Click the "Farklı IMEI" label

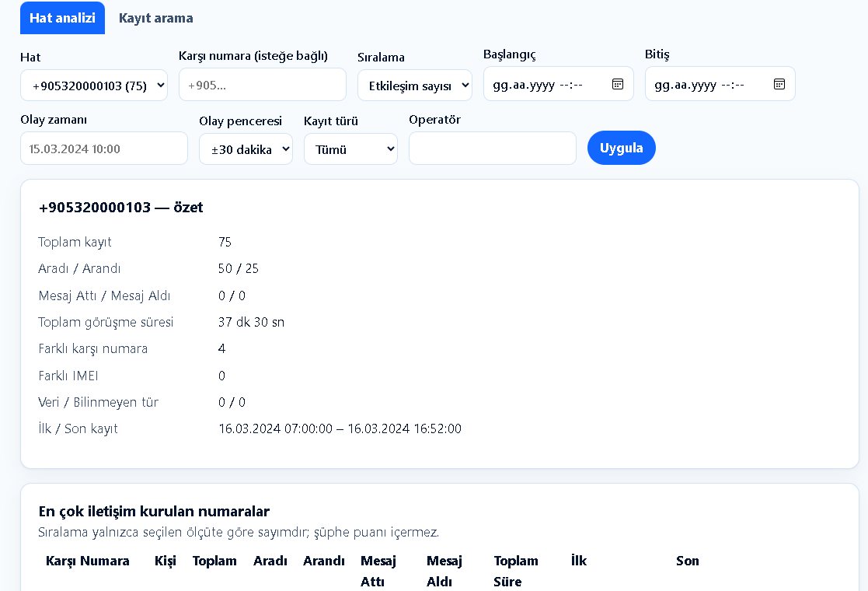pos(68,376)
